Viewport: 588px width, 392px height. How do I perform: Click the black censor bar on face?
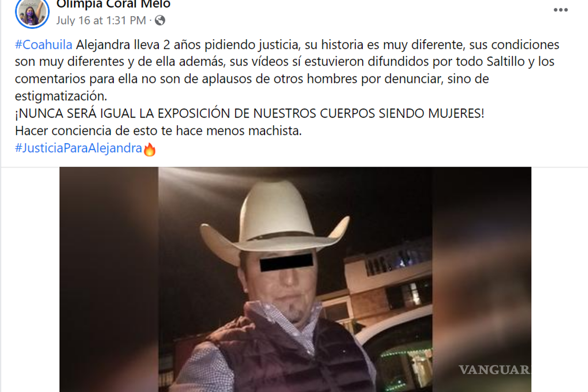[x=286, y=262]
